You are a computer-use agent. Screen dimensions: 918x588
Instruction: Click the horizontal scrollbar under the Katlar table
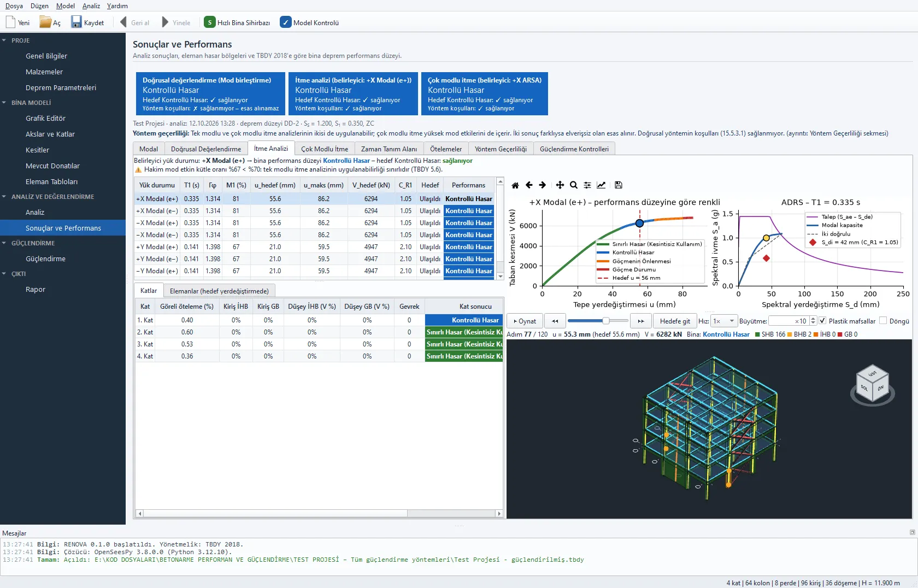(319, 514)
